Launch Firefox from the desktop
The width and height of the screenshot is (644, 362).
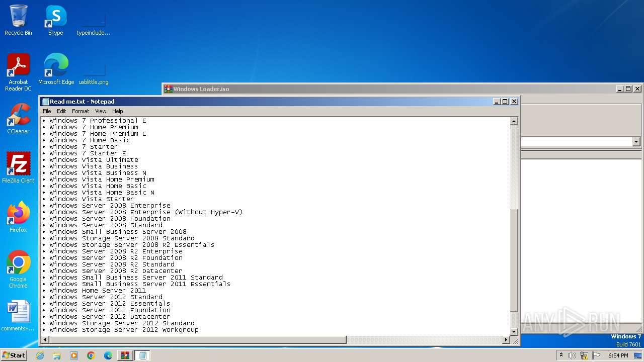(18, 217)
